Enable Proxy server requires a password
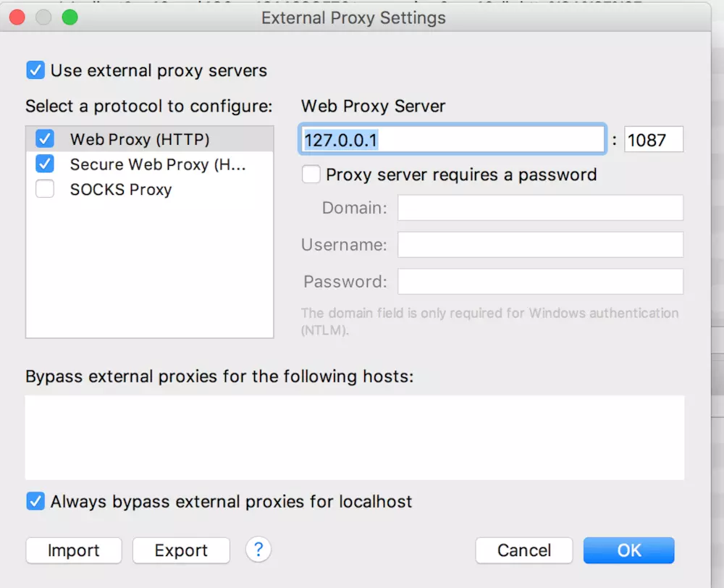Viewport: 724px width, 588px height. (x=311, y=175)
